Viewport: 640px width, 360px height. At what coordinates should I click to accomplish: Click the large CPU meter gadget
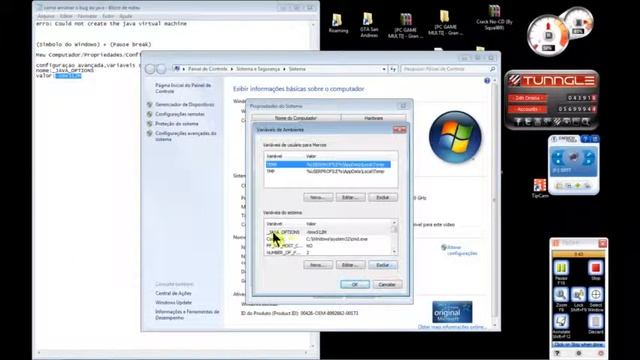click(547, 36)
